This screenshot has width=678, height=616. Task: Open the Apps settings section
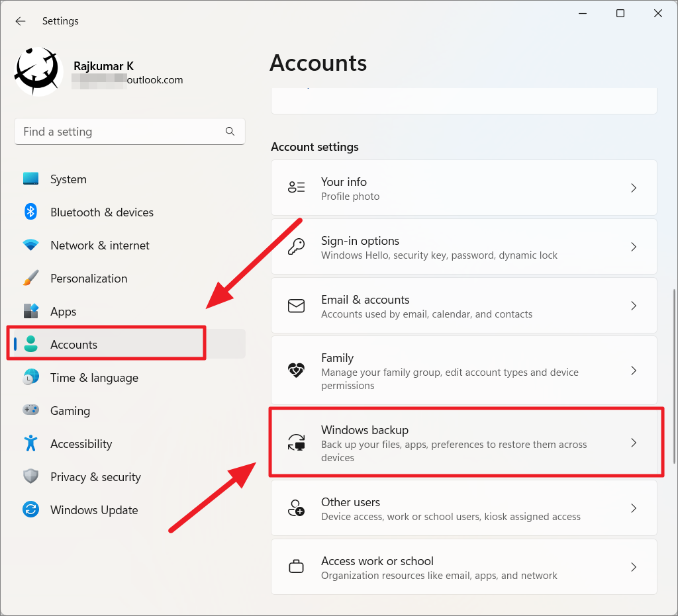tap(64, 311)
